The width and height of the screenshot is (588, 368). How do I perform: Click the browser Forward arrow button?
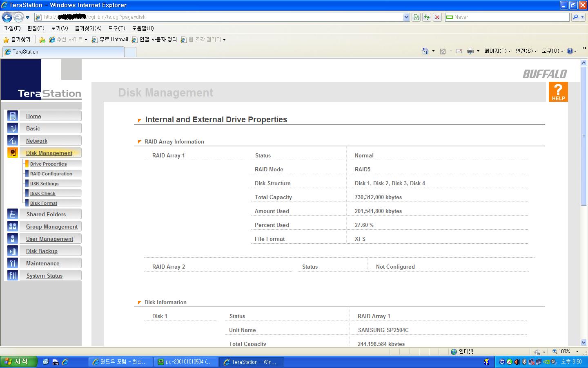[x=18, y=17]
